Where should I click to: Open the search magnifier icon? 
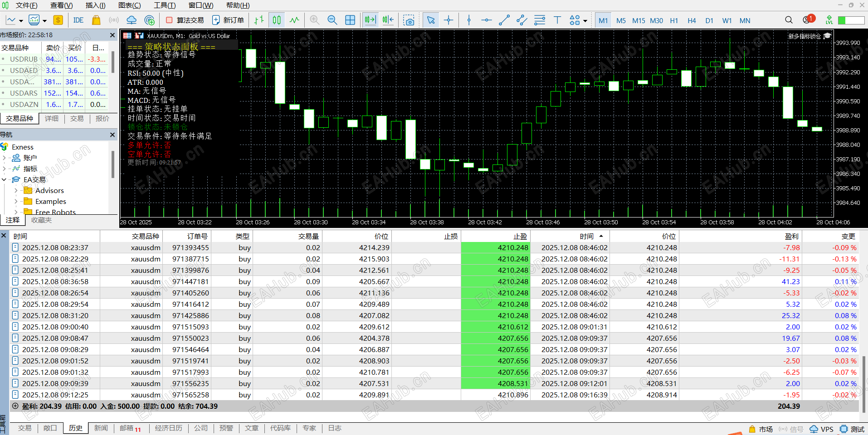[789, 20]
